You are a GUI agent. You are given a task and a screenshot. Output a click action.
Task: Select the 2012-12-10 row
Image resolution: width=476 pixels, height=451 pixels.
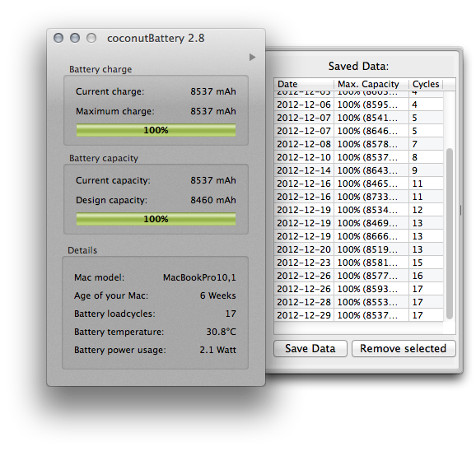pos(358,157)
